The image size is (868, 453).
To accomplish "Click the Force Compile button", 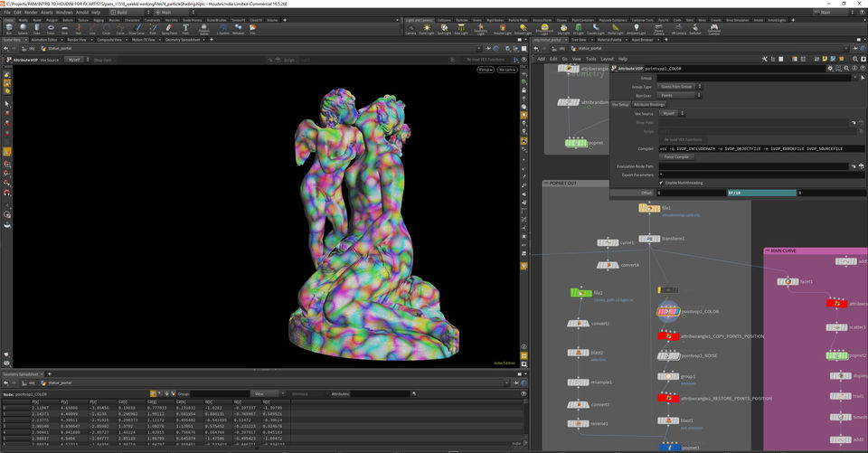I will click(676, 156).
